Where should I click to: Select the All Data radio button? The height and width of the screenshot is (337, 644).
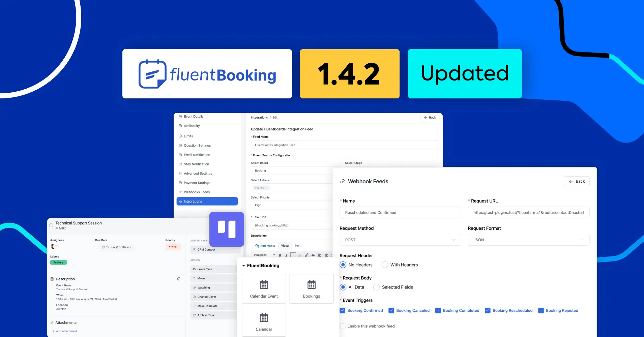coord(343,287)
